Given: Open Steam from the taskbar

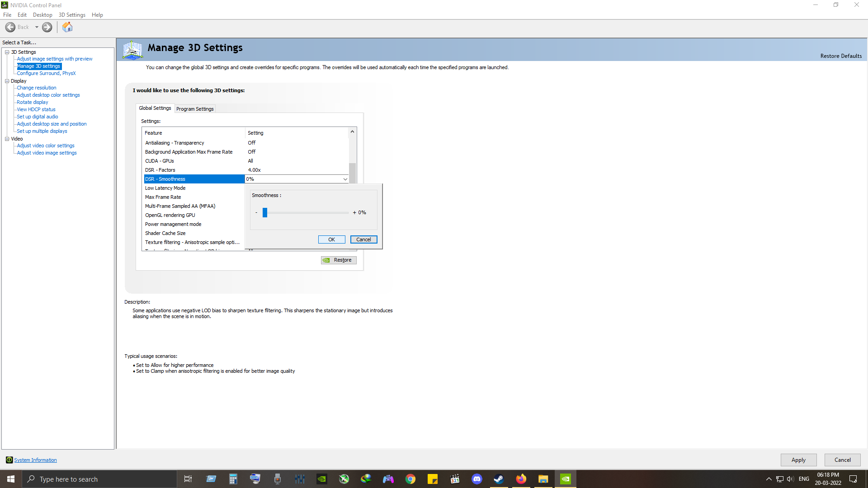Looking at the screenshot, I should (x=499, y=479).
